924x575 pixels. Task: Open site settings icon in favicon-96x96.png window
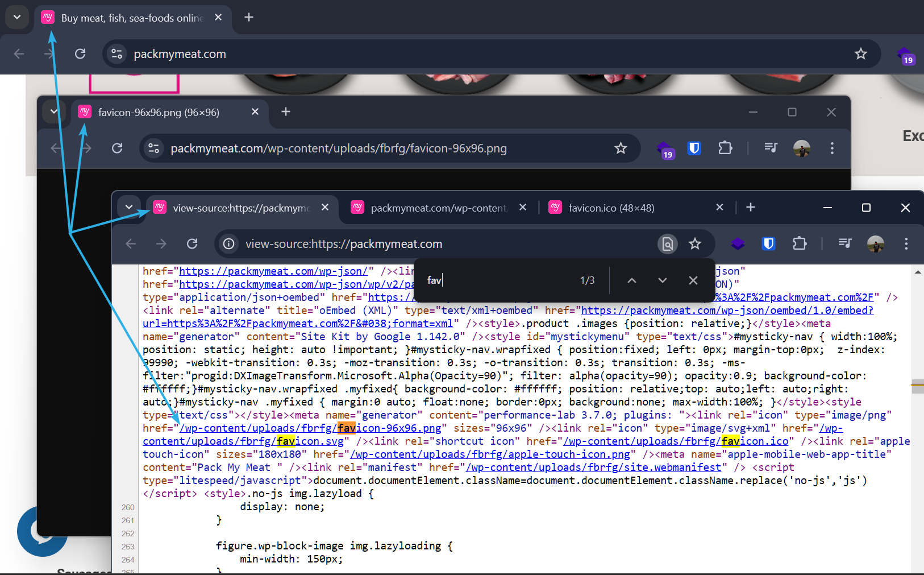coord(154,148)
